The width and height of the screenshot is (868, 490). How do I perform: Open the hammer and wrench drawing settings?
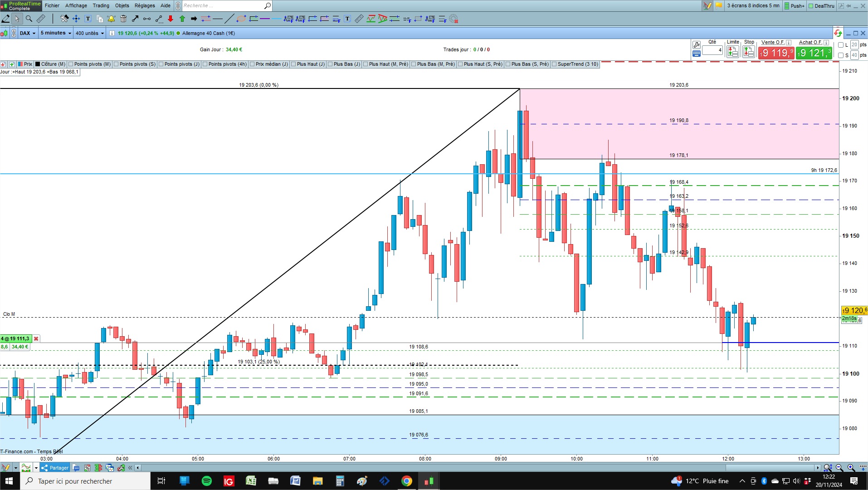(64, 19)
